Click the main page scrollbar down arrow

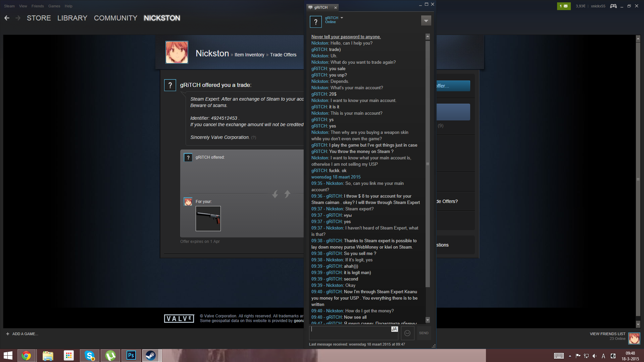[638, 325]
